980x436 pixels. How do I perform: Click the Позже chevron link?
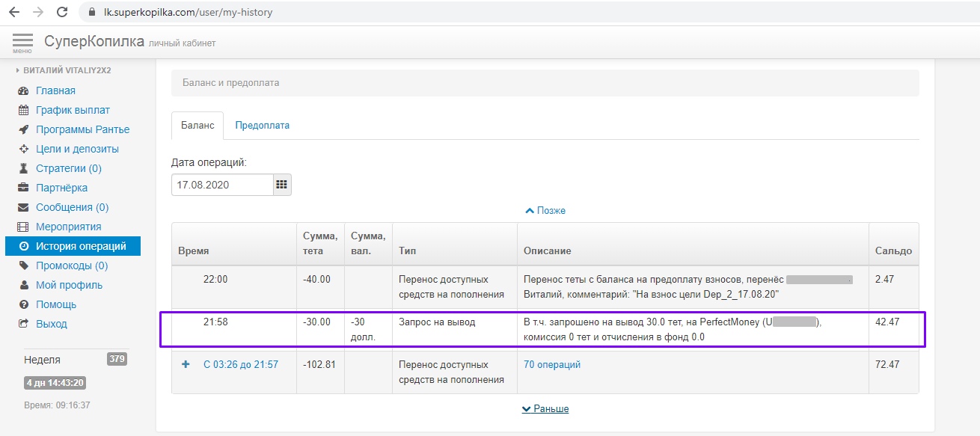545,211
